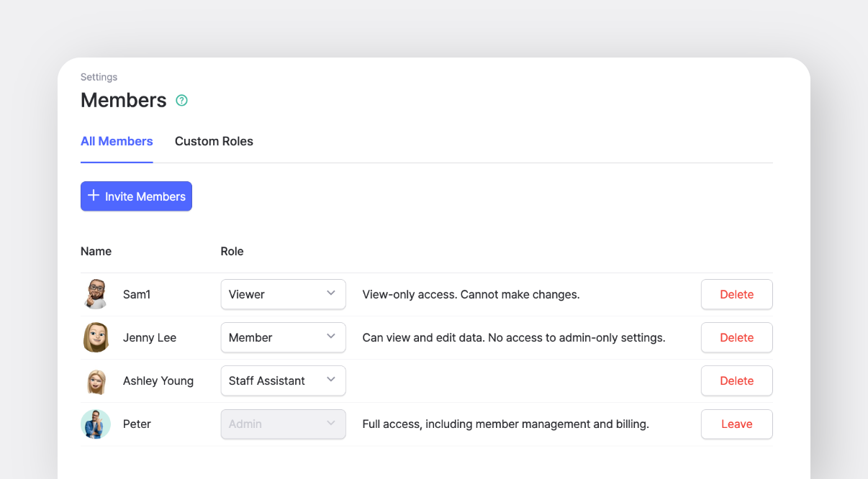Open Jenny Lee's Member role dropdown
This screenshot has height=479, width=868.
click(283, 337)
